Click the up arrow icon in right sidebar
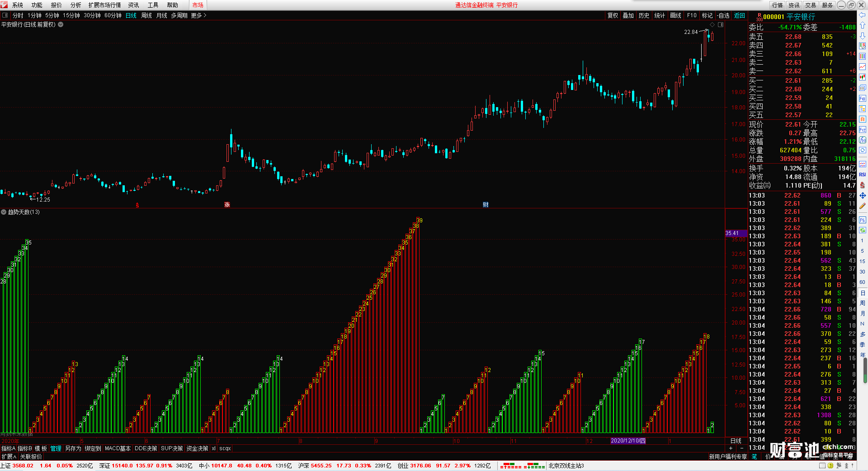The image size is (868, 471). [x=863, y=25]
